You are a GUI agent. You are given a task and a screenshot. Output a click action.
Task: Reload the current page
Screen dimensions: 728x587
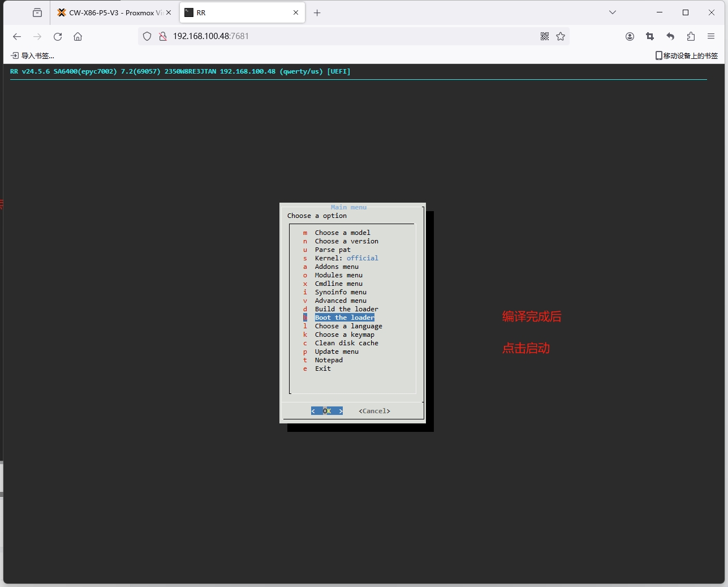pos(58,36)
